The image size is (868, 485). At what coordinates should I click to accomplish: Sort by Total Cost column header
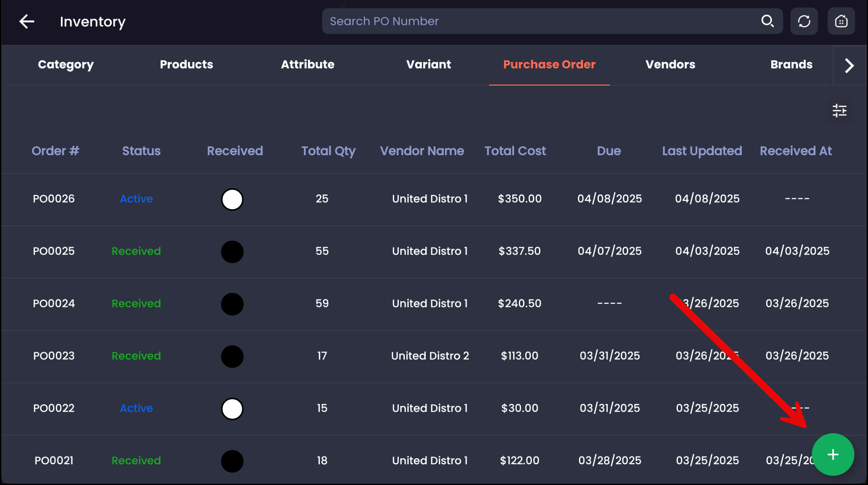(x=515, y=151)
